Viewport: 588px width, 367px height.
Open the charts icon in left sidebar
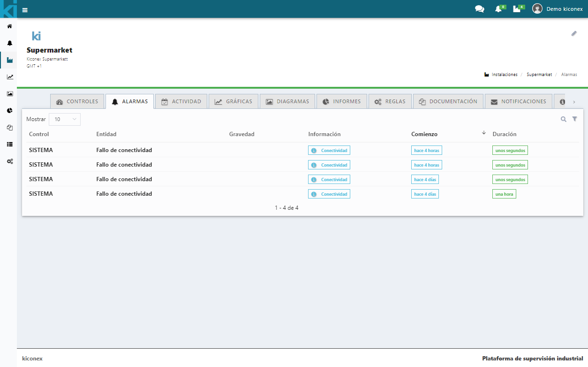click(9, 77)
